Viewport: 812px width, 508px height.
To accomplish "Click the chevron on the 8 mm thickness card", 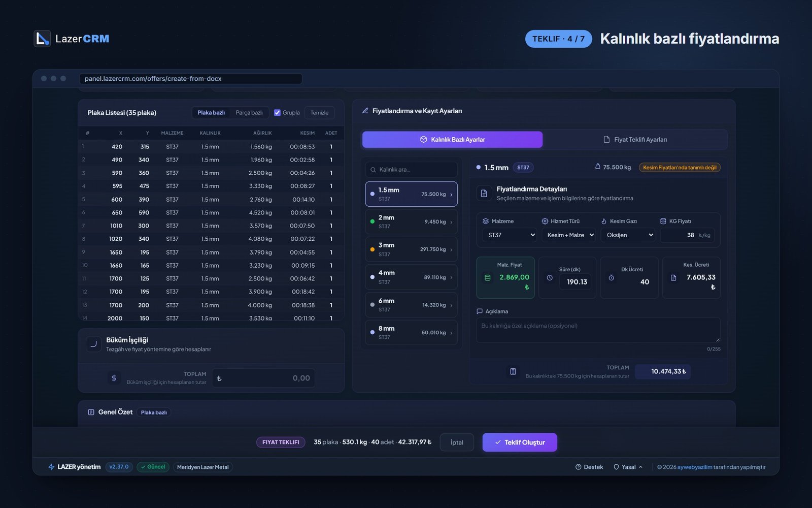I will (451, 333).
